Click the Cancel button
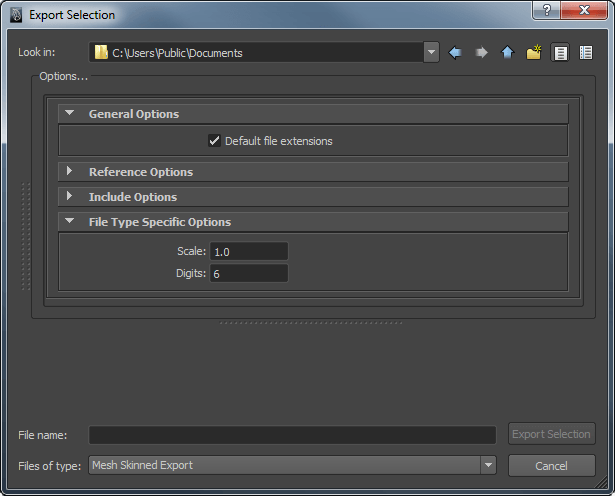 pos(551,466)
